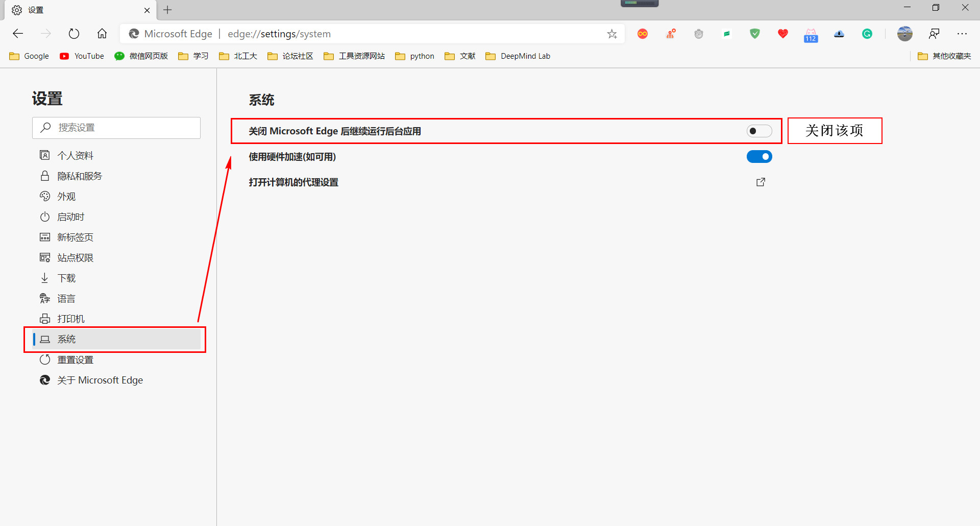Viewport: 980px width, 526px height.
Task: Click the 搜索设置 search box
Action: tap(116, 128)
